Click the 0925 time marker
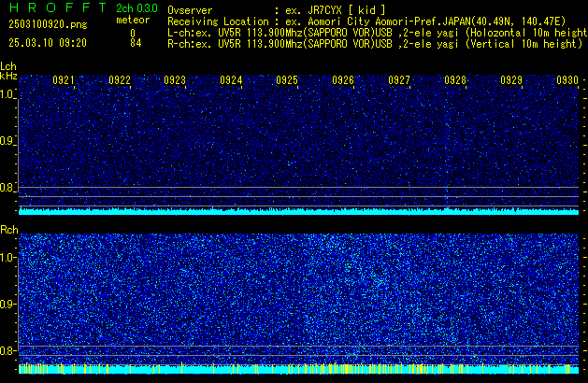The width and height of the screenshot is (588, 383). coord(287,80)
